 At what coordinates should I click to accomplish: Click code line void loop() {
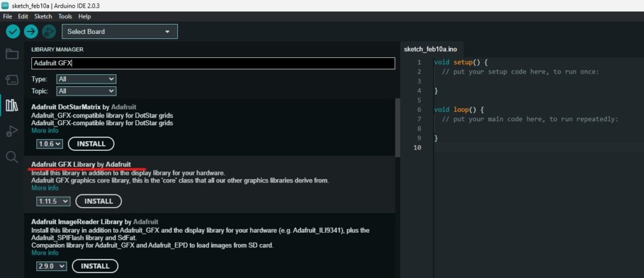[458, 109]
